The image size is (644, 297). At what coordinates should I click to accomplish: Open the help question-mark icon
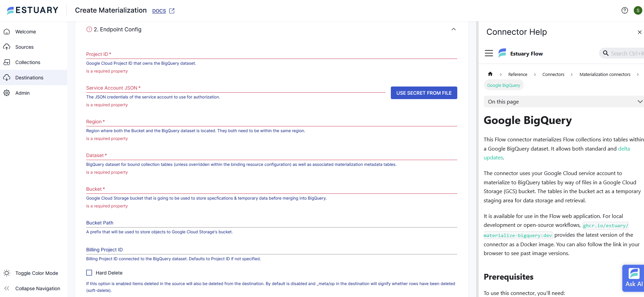pos(625,10)
